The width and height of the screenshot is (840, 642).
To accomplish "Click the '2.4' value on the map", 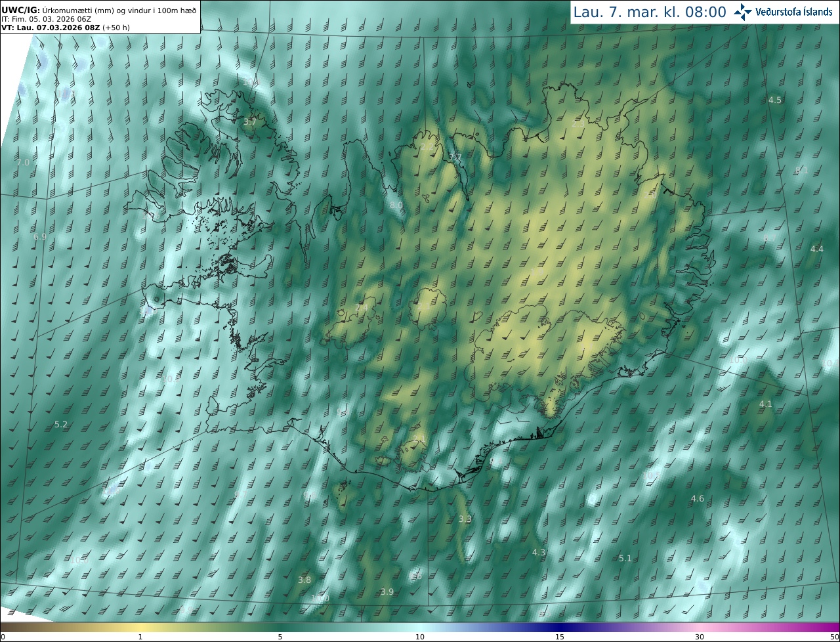I will point(362,307).
